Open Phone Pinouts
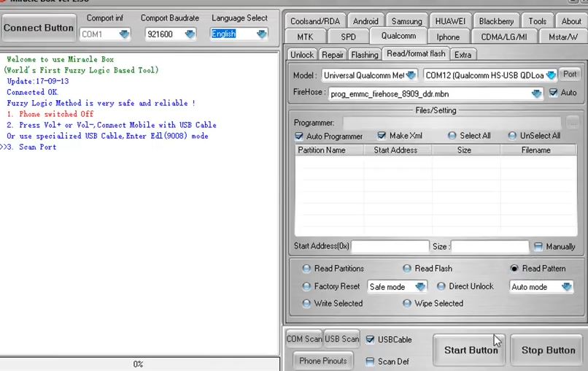Image resolution: width=588 pixels, height=371 pixels. (323, 361)
